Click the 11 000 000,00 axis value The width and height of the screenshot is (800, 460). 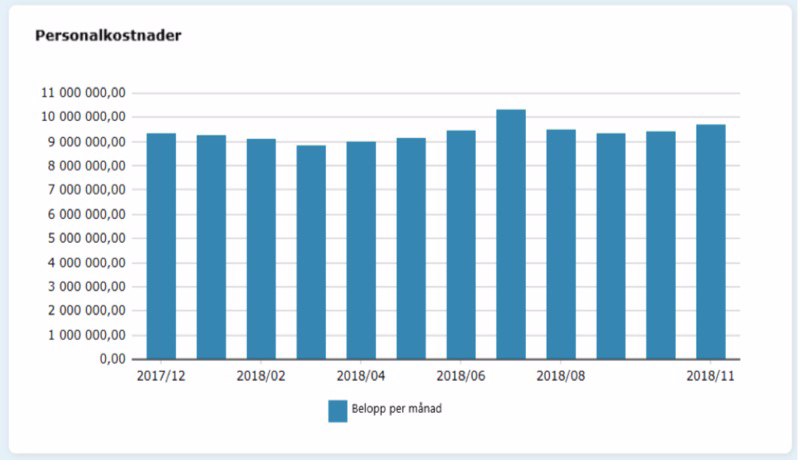coord(83,93)
